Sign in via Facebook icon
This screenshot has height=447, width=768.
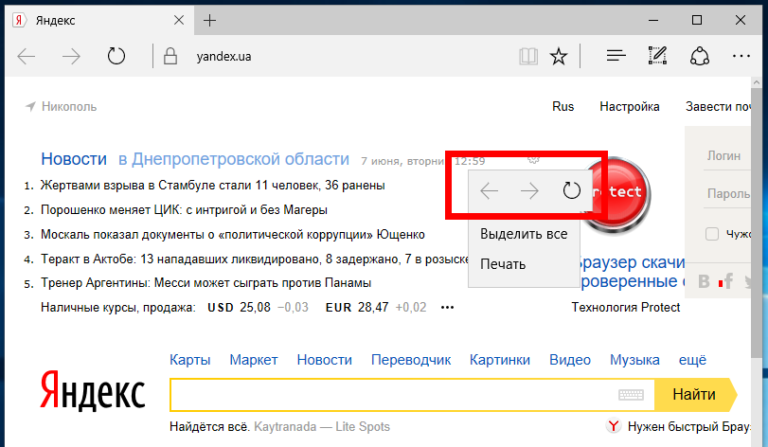728,282
